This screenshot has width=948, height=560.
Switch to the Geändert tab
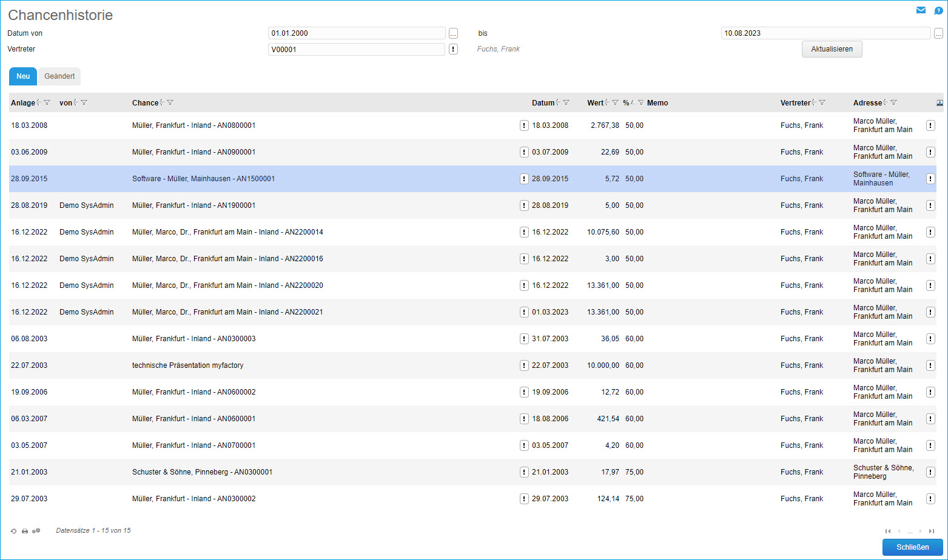point(59,76)
